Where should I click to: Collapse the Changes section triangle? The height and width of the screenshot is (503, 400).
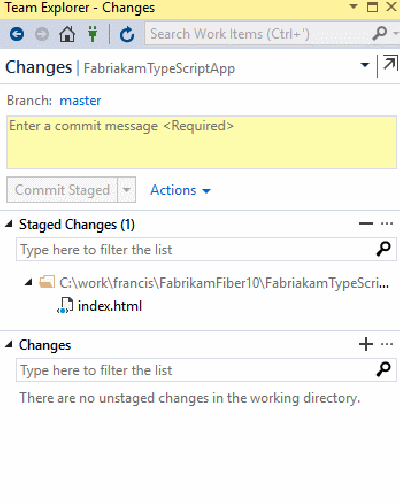(9, 344)
